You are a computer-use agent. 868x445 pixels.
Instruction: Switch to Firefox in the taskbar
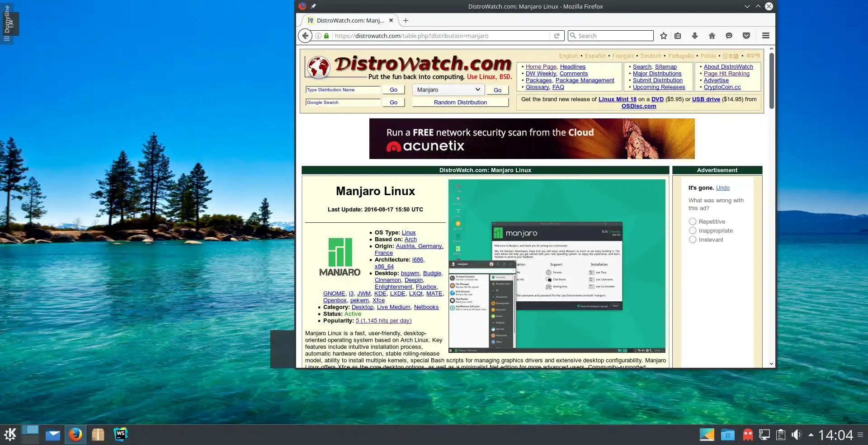click(75, 435)
